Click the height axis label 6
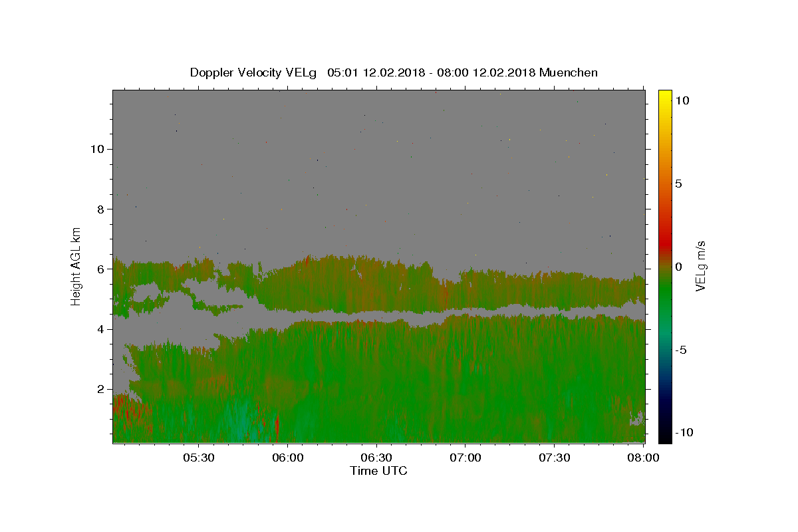Image resolution: width=798 pixels, height=532 pixels. (x=100, y=269)
